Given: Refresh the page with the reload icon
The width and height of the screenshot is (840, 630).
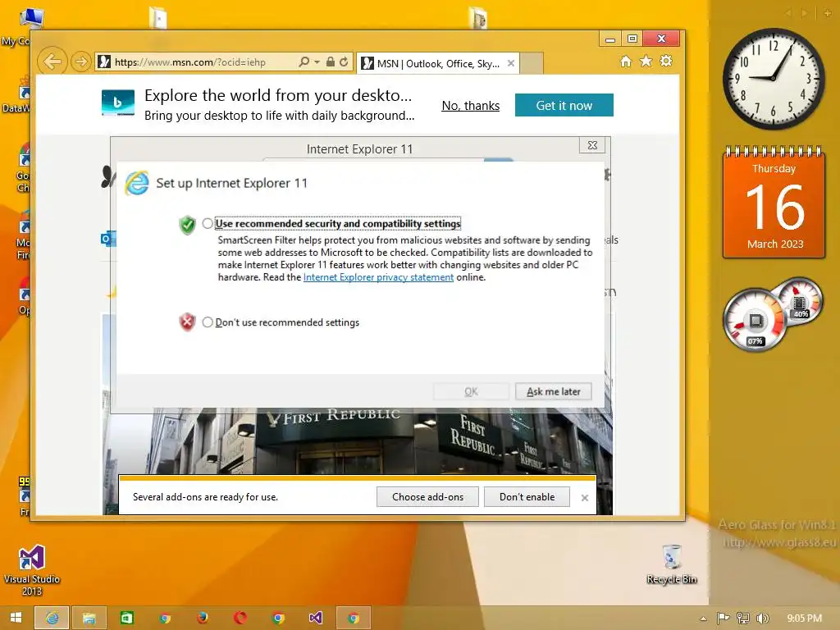Looking at the screenshot, I should tap(344, 62).
